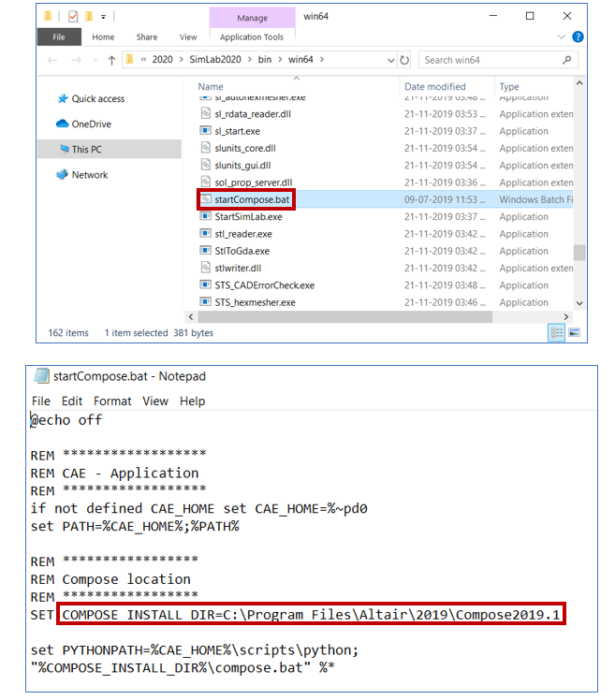Select Quick access in navigation pane

91,98
